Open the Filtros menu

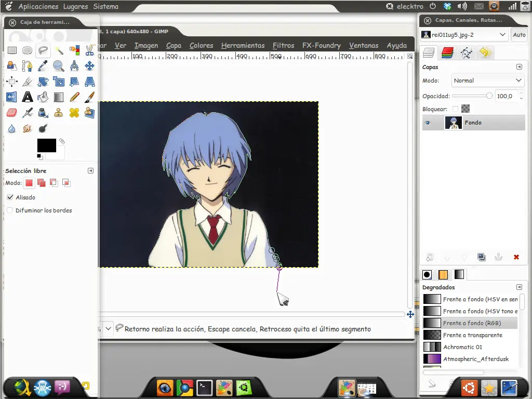[x=283, y=46]
